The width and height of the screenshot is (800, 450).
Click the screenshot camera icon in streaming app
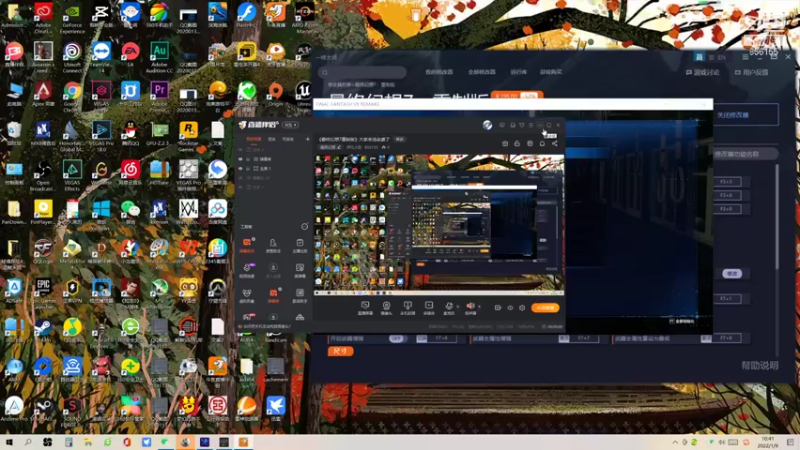coord(505,144)
